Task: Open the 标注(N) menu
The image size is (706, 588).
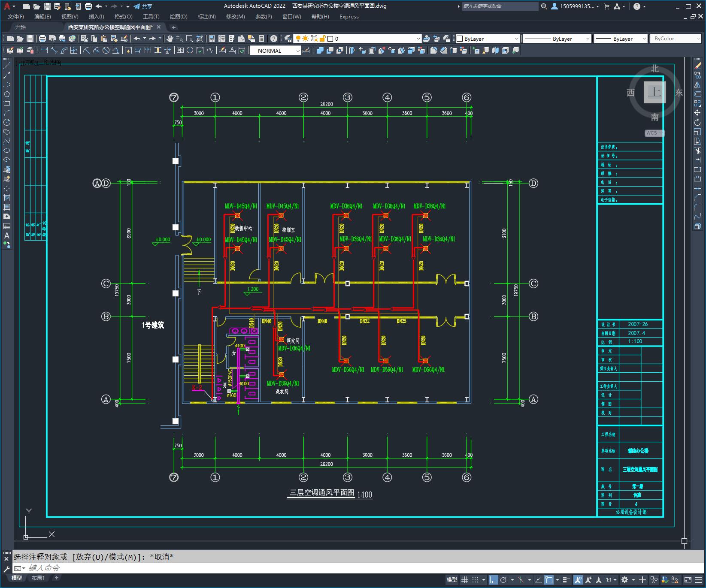Action: coord(206,17)
